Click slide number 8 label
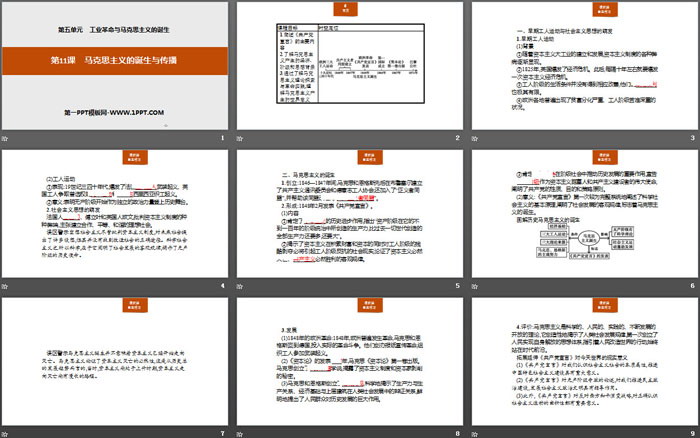Image resolution: width=700 pixels, height=438 pixels. 458,433
